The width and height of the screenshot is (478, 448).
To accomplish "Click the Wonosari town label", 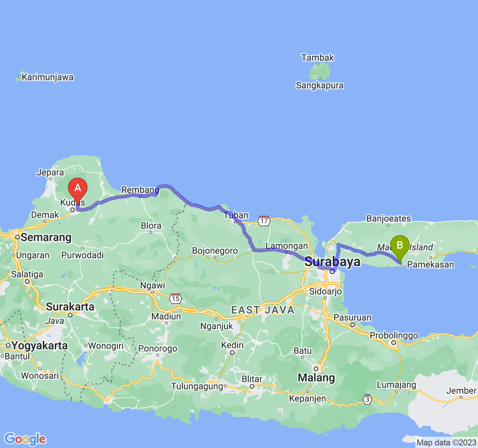I will click(x=40, y=375).
